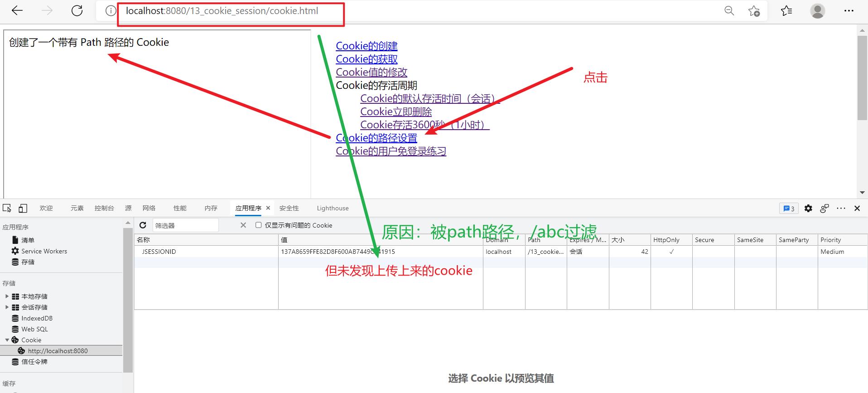The width and height of the screenshot is (868, 393).
Task: Open the 源 tab
Action: (x=128, y=208)
